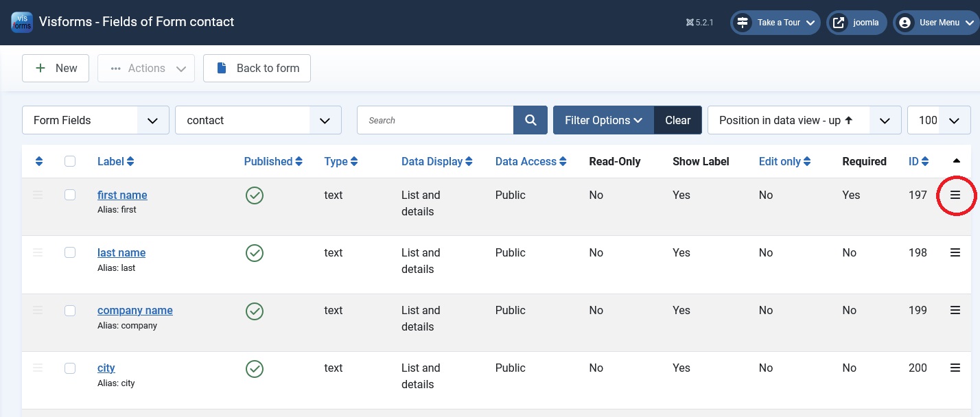Viewport: 980px width, 417px height.
Task: Open the 100 list limit dropdown
Action: pos(939,120)
